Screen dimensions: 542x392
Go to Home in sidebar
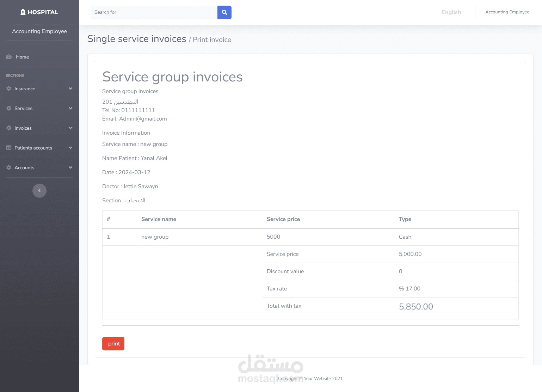[x=39, y=57]
